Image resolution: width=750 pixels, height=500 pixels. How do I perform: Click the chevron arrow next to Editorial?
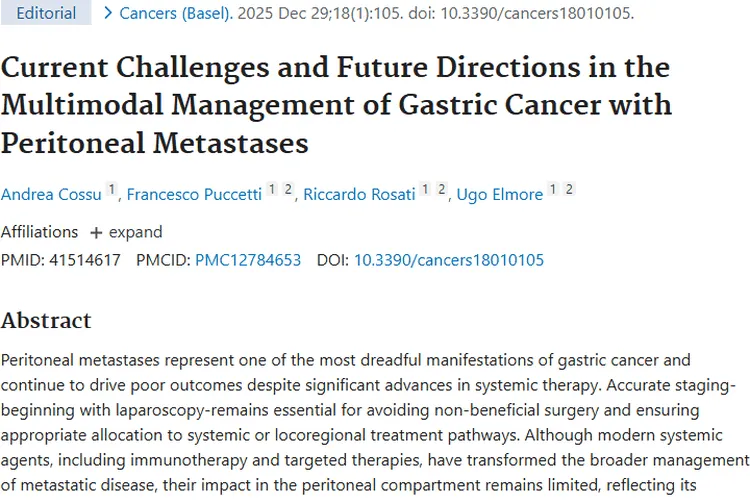108,14
